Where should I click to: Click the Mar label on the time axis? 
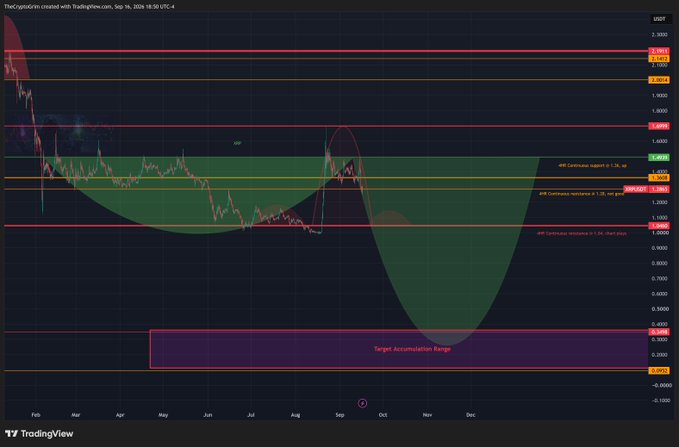(76, 415)
